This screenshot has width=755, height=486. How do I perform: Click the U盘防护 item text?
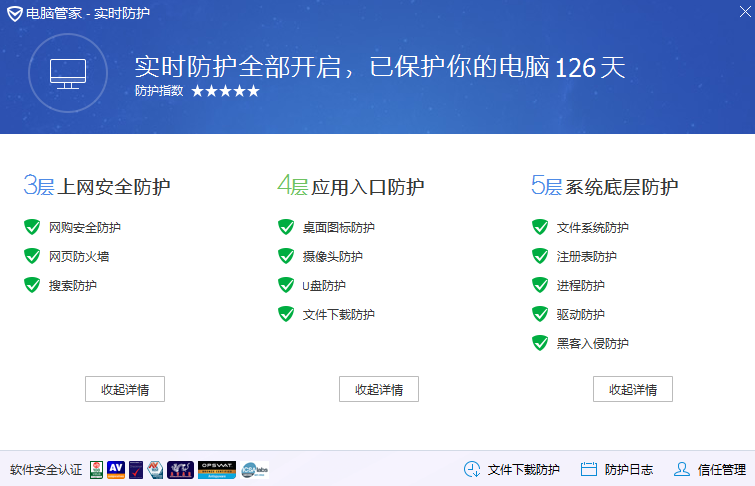[324, 285]
